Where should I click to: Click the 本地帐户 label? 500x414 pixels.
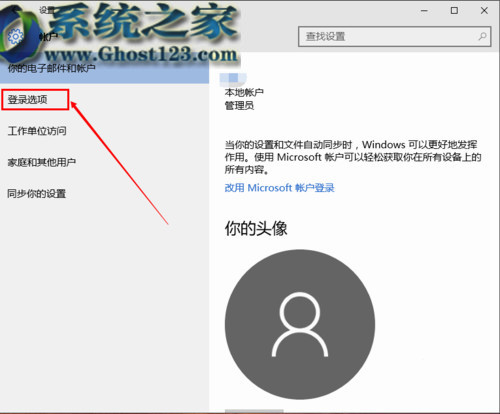(x=244, y=92)
